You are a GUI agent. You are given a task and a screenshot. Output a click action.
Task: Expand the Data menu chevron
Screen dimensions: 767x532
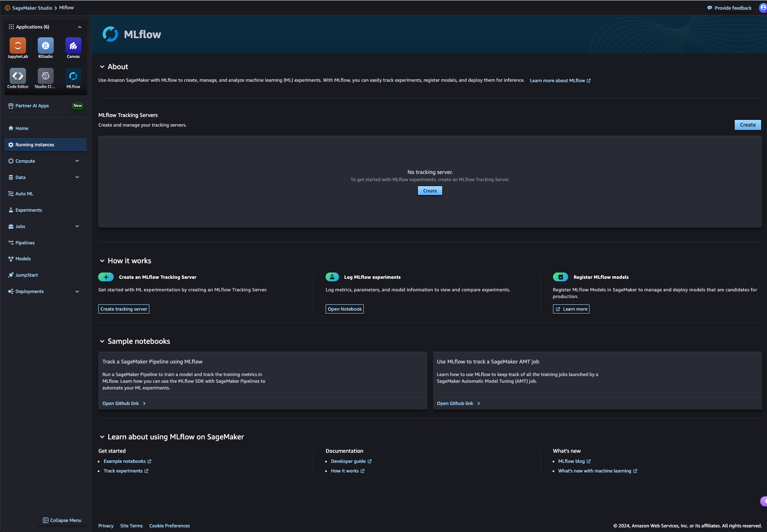click(x=77, y=177)
